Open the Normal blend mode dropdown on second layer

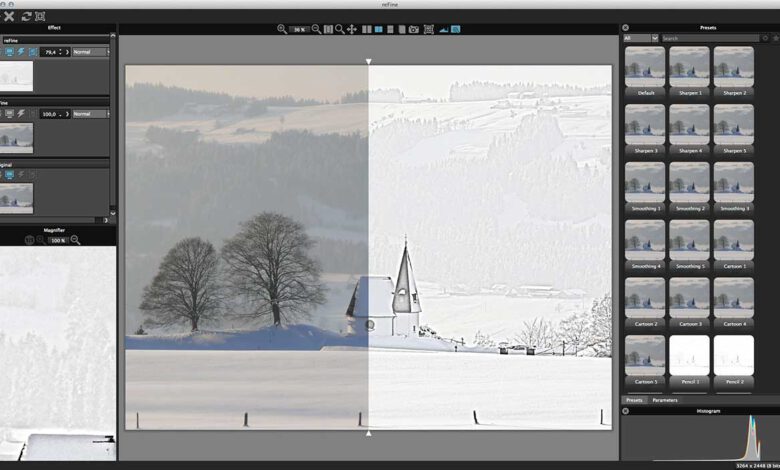91,114
